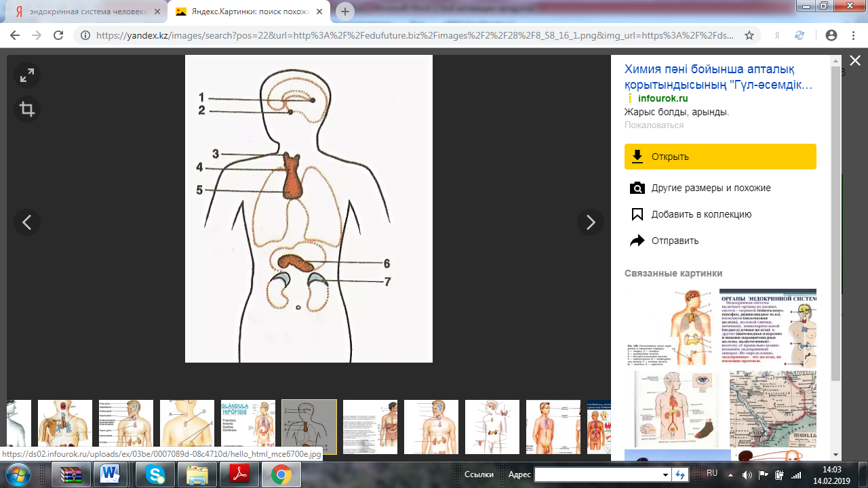Click the address bar URL
The width and height of the screenshot is (868, 488).
tap(415, 35)
